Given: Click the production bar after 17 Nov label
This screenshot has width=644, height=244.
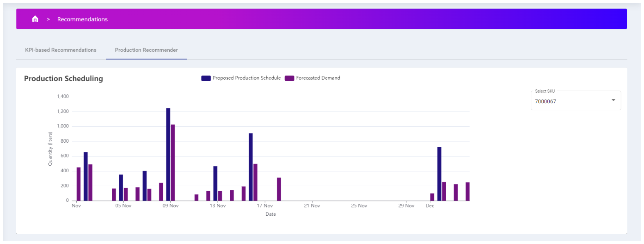Looking at the screenshot, I should [x=251, y=167].
